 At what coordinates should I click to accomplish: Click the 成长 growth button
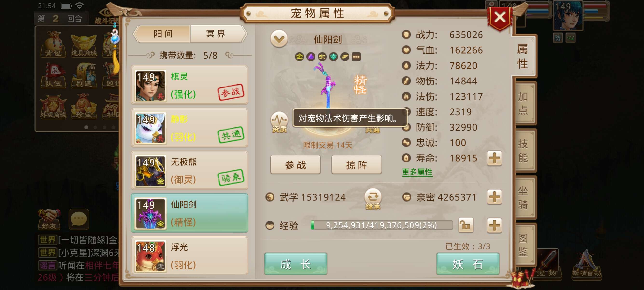coord(295,264)
